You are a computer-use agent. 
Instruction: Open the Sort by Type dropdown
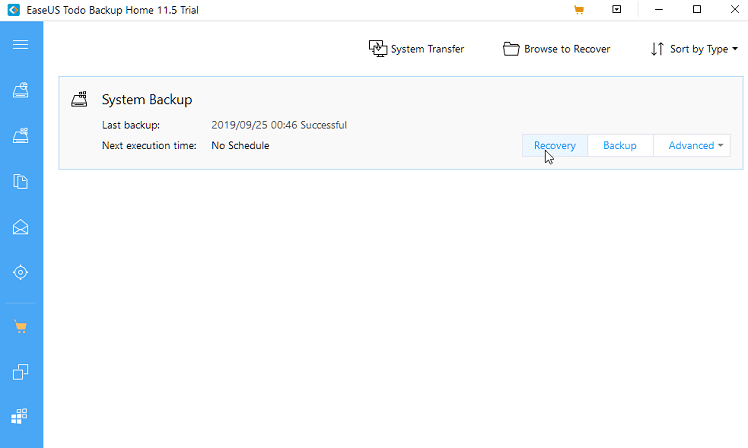(x=695, y=49)
